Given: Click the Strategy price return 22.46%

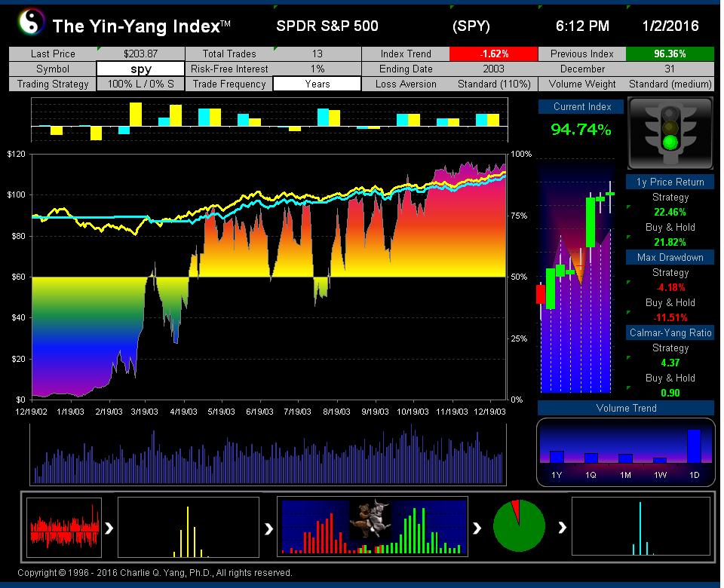Looking at the screenshot, I should pyautogui.click(x=670, y=213).
